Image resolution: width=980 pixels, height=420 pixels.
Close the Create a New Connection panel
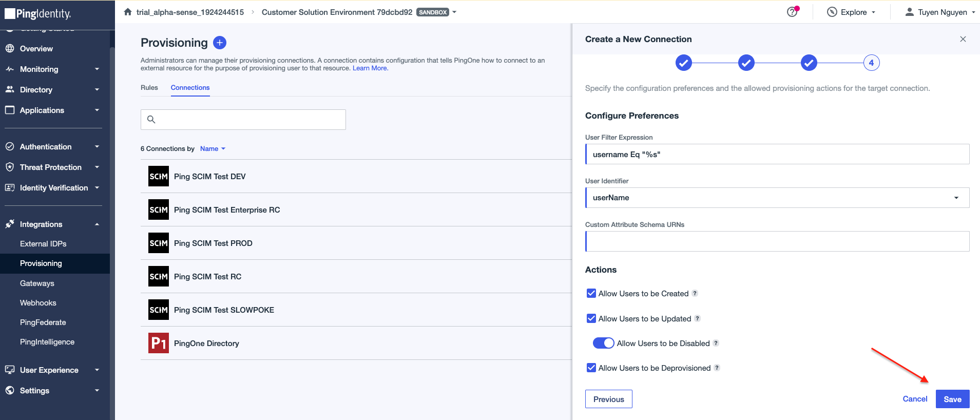click(963, 39)
